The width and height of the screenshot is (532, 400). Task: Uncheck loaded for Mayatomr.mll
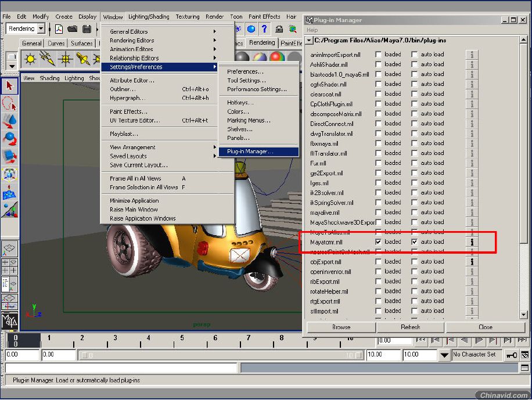(378, 242)
